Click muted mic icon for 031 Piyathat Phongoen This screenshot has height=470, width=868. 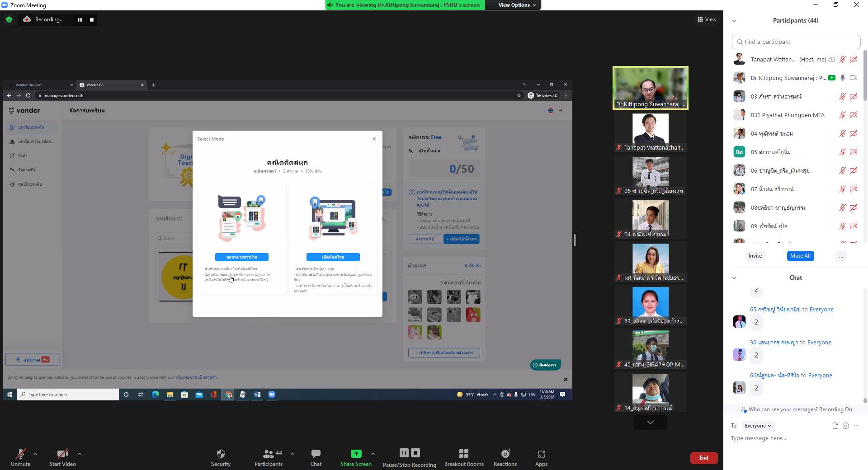(x=842, y=115)
